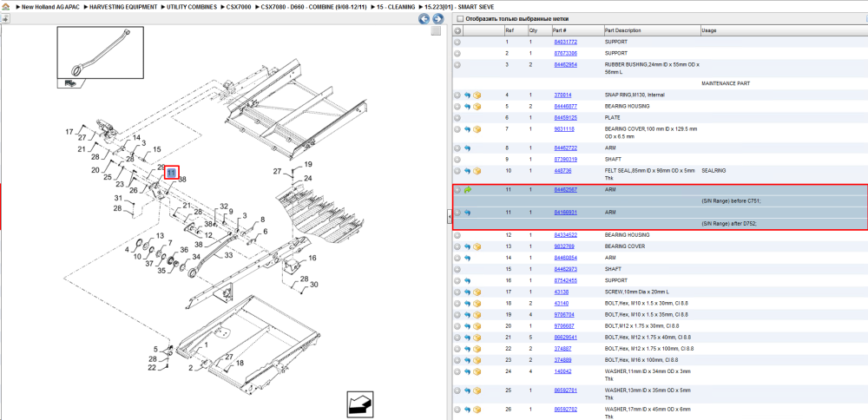Select callout 17 on the diagram

[x=69, y=132]
